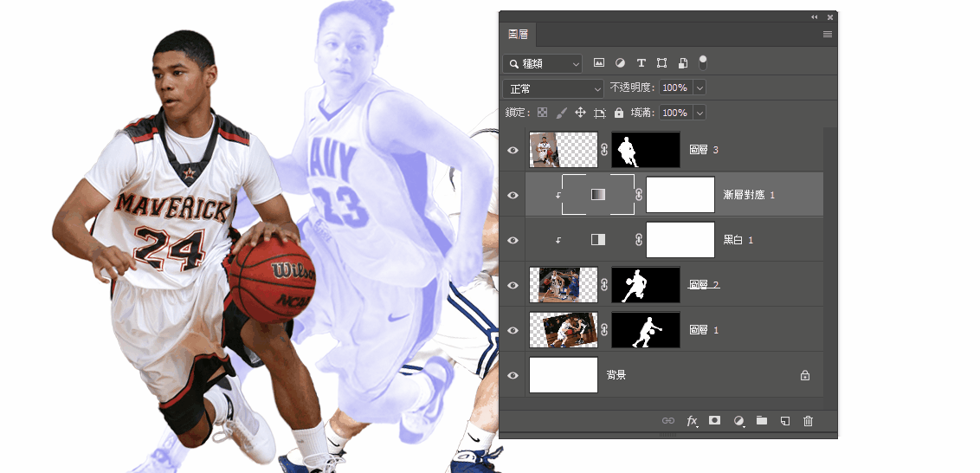Select the 背景 layer name

[616, 375]
